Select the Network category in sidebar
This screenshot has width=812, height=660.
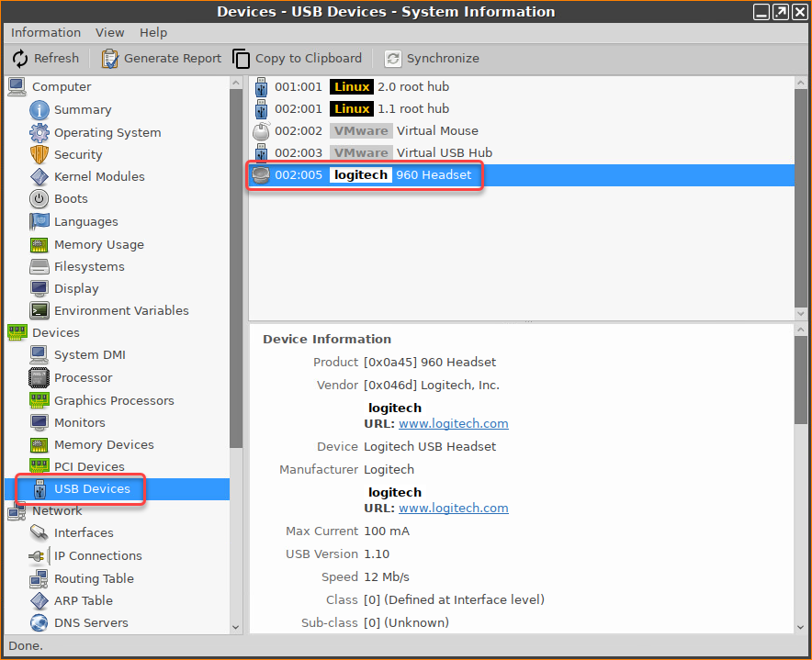click(x=57, y=510)
